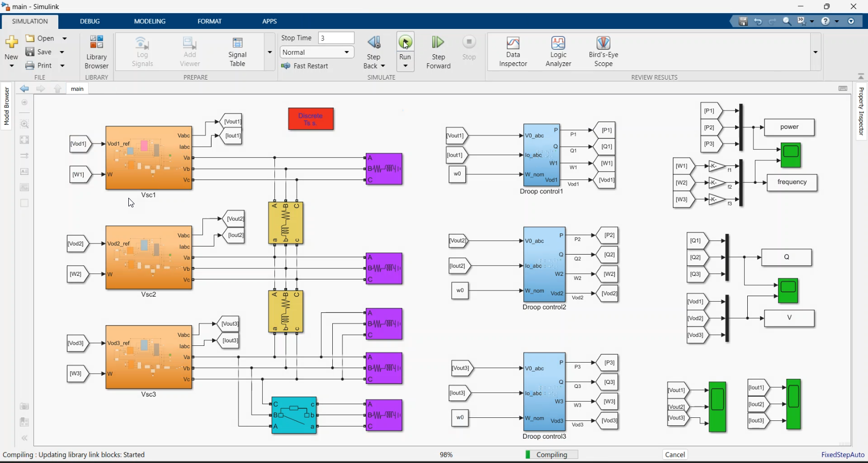Screen dimensions: 868x463
Task: Go up to parent with up arrow
Action: [x=57, y=89]
